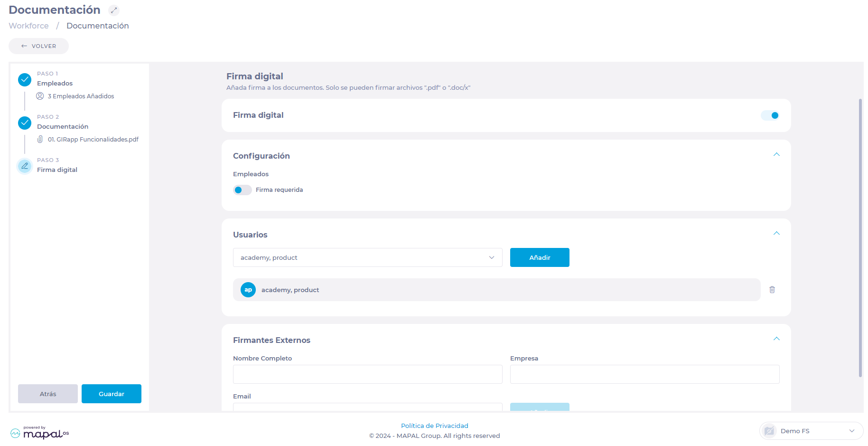868x446 pixels.
Task: Click the Paso 2 Documentación checkmark icon
Action: click(25, 123)
